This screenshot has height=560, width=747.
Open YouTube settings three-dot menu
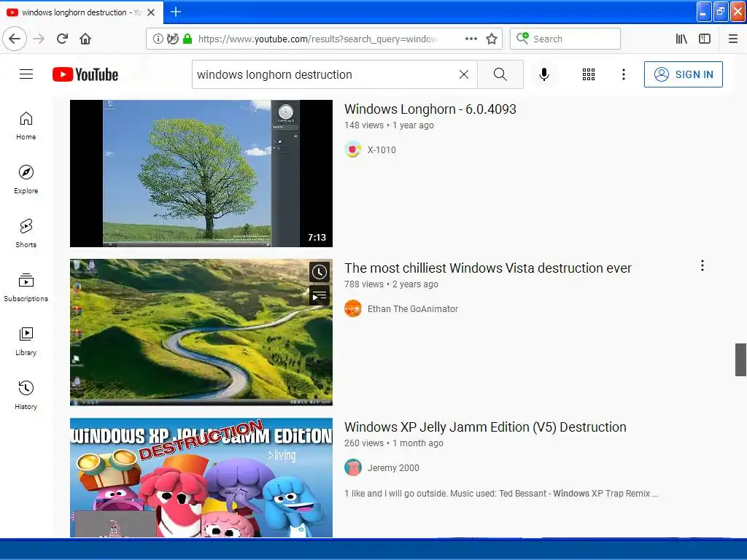coord(624,74)
